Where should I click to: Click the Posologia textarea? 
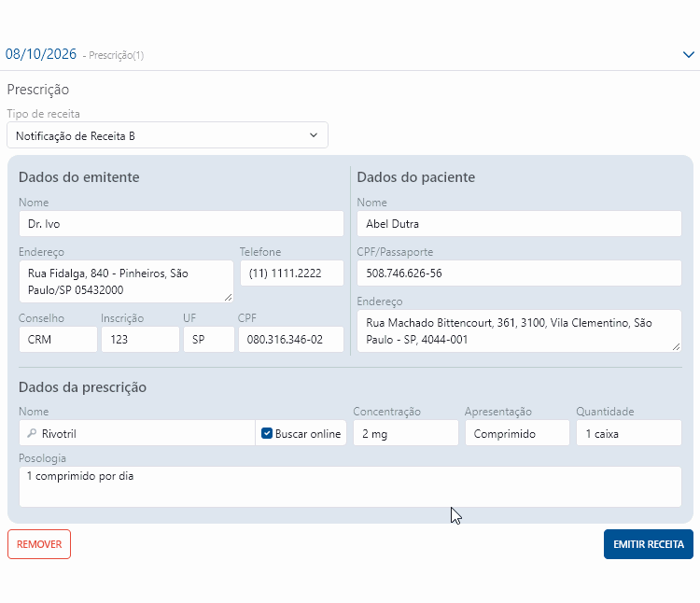tap(350, 486)
